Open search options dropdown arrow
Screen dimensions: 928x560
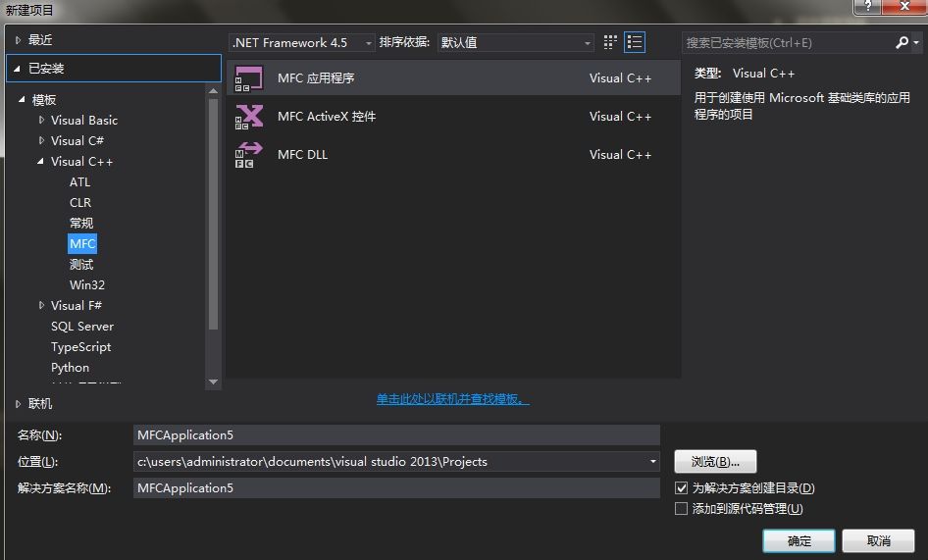(916, 42)
